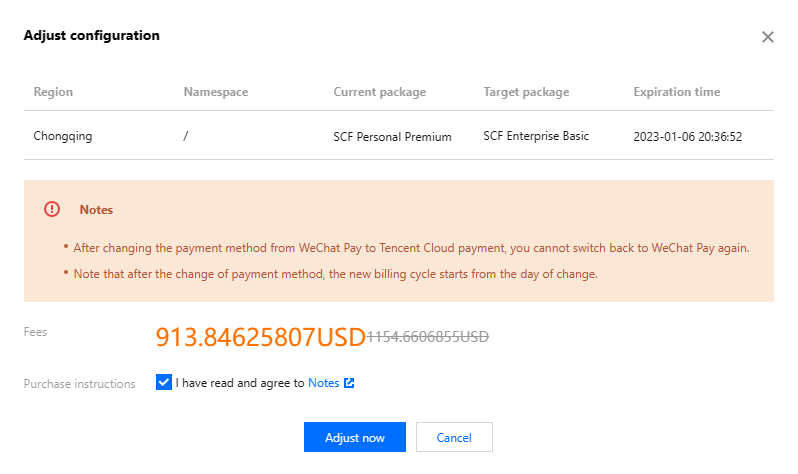This screenshot has height=474, width=798.
Task: Uncheck the I have read and agree checkbox
Action: 164,382
